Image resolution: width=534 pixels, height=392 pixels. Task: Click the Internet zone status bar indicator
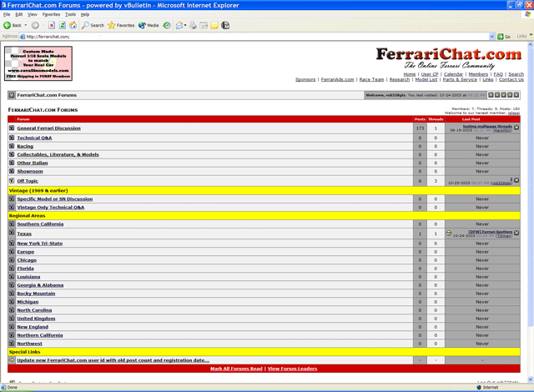pyautogui.click(x=487, y=387)
